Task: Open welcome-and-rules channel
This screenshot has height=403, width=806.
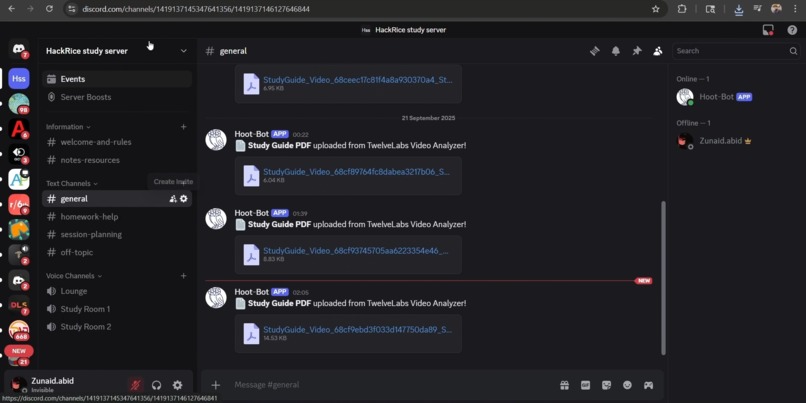Action: pyautogui.click(x=117, y=142)
